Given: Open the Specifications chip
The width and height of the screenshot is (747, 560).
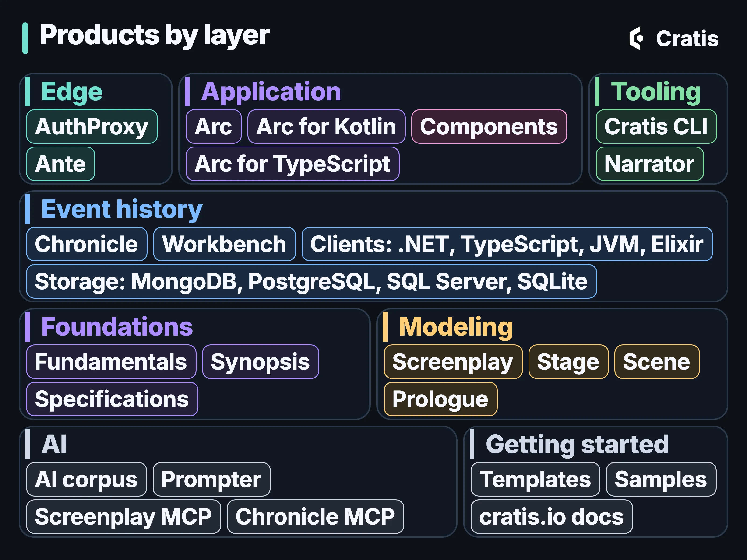Looking at the screenshot, I should point(112,399).
